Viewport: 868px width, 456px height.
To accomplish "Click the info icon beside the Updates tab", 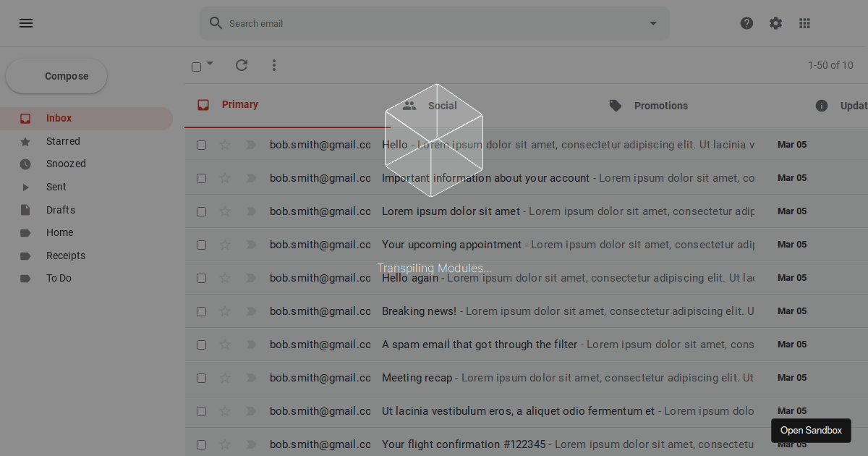I will (822, 105).
